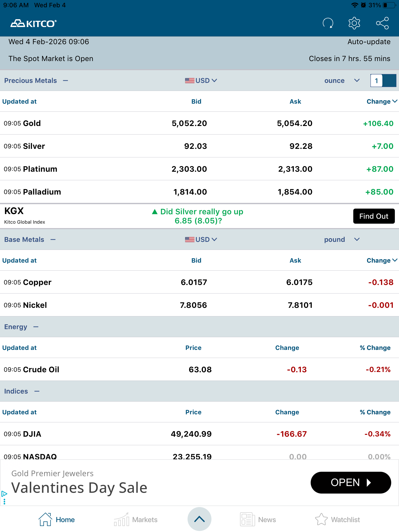The width and height of the screenshot is (399, 532).
Task: Collapse the Indices section
Action: 37,391
